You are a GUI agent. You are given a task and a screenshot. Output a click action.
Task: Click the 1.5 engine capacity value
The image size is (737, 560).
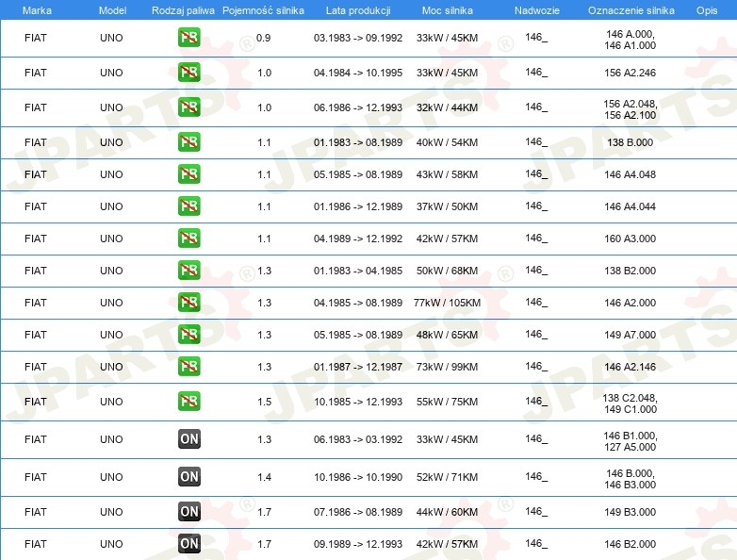tap(264, 402)
